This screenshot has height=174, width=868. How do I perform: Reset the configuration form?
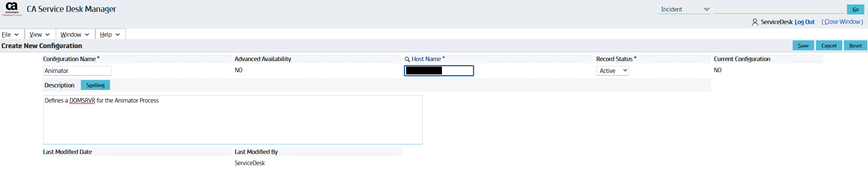tap(855, 46)
